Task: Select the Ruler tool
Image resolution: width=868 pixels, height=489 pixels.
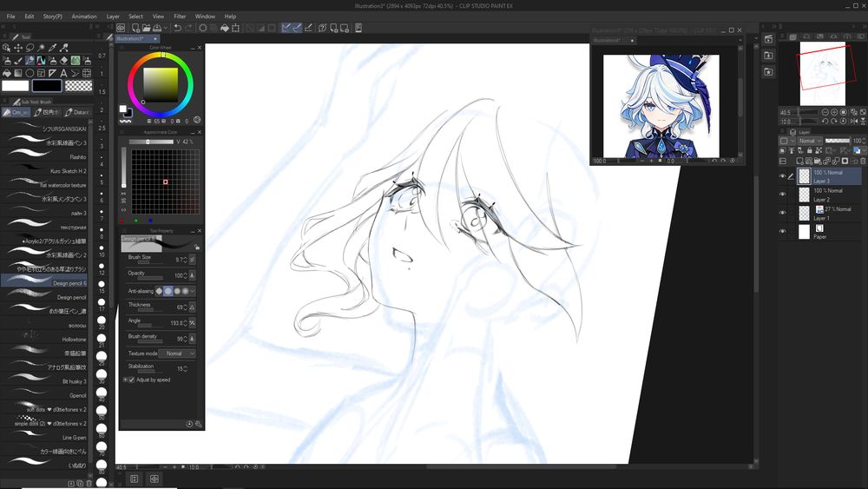Action: click(x=53, y=73)
